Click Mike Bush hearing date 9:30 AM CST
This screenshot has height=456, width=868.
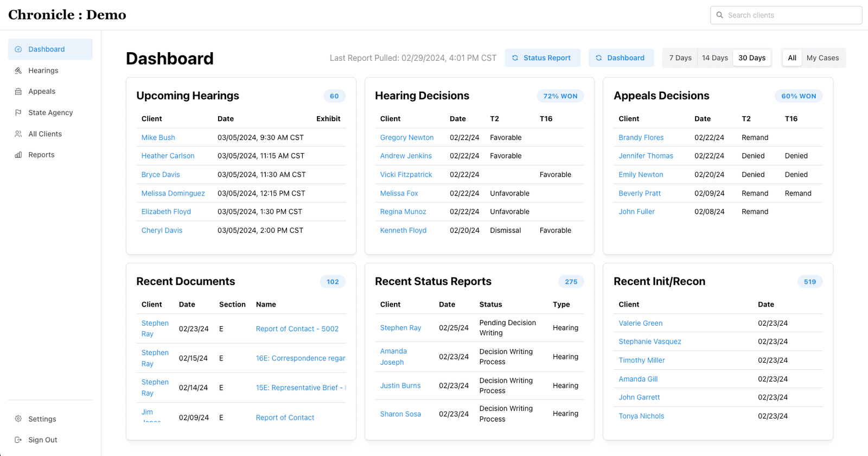260,138
